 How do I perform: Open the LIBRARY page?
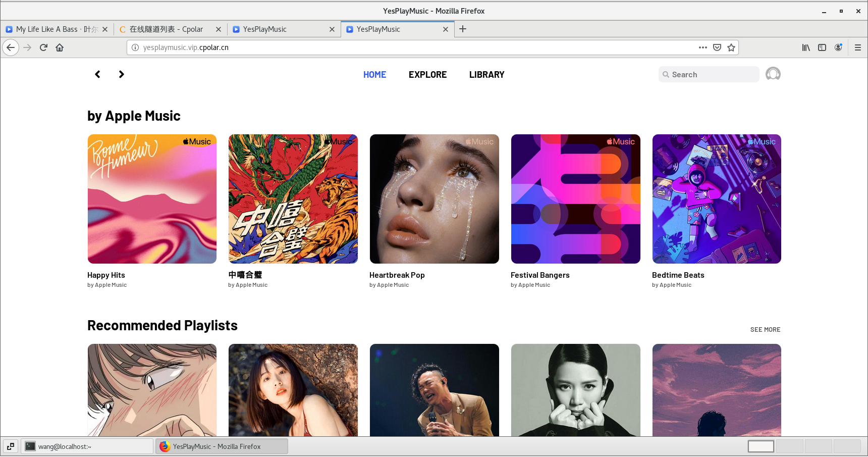click(486, 75)
